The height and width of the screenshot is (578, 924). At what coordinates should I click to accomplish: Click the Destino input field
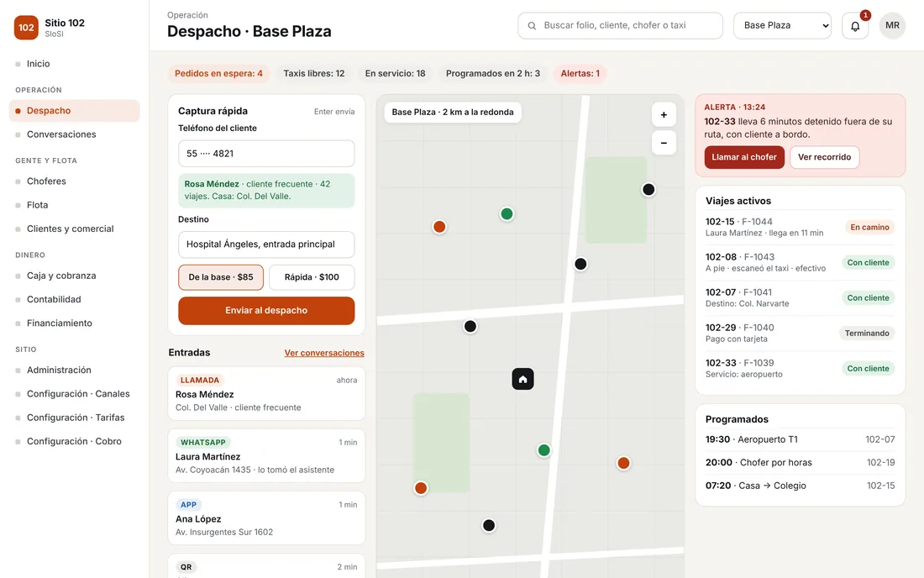pos(266,244)
